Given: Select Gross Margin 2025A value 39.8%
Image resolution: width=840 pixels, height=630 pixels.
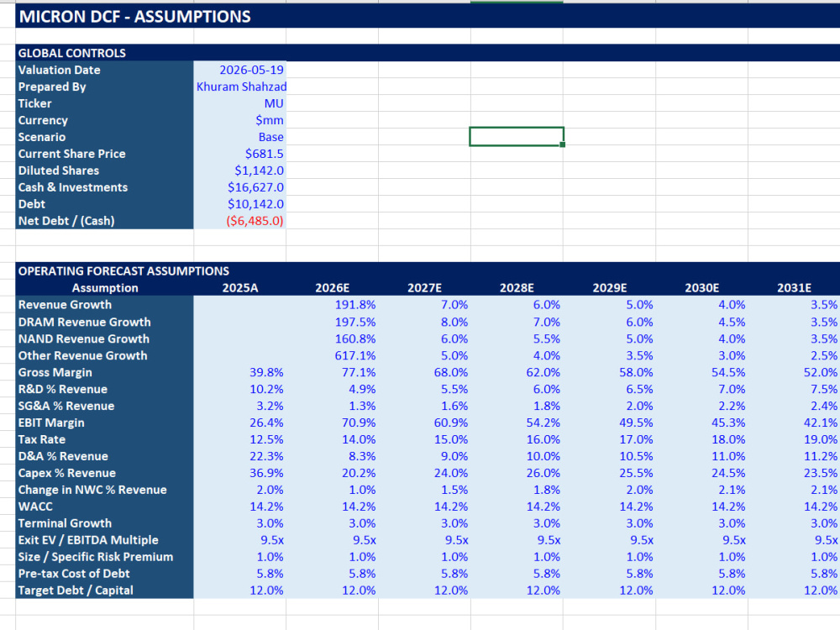Looking at the screenshot, I should 267,372.
